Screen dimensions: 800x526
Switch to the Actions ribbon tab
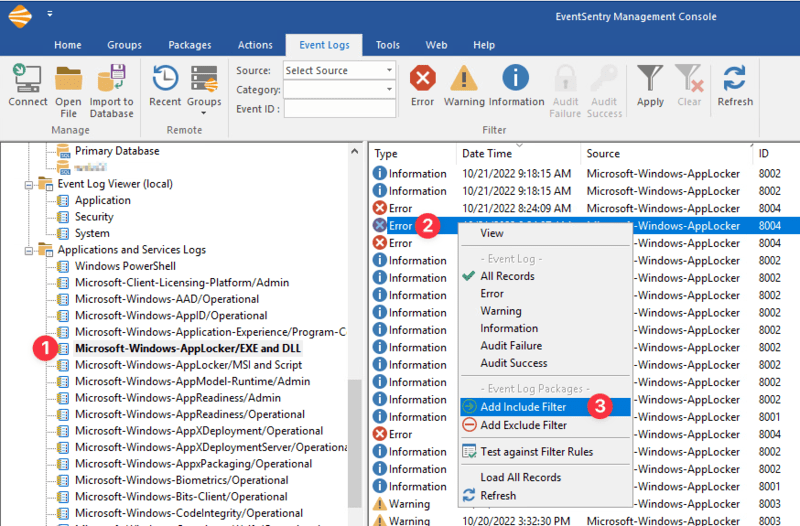tap(255, 45)
